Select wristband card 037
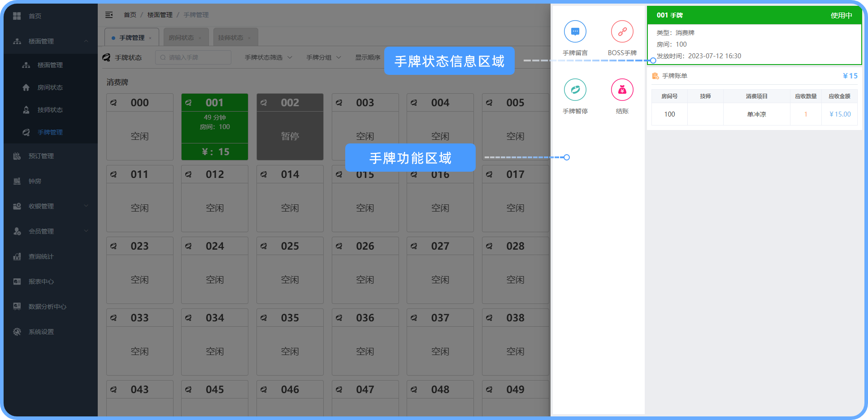 point(440,342)
